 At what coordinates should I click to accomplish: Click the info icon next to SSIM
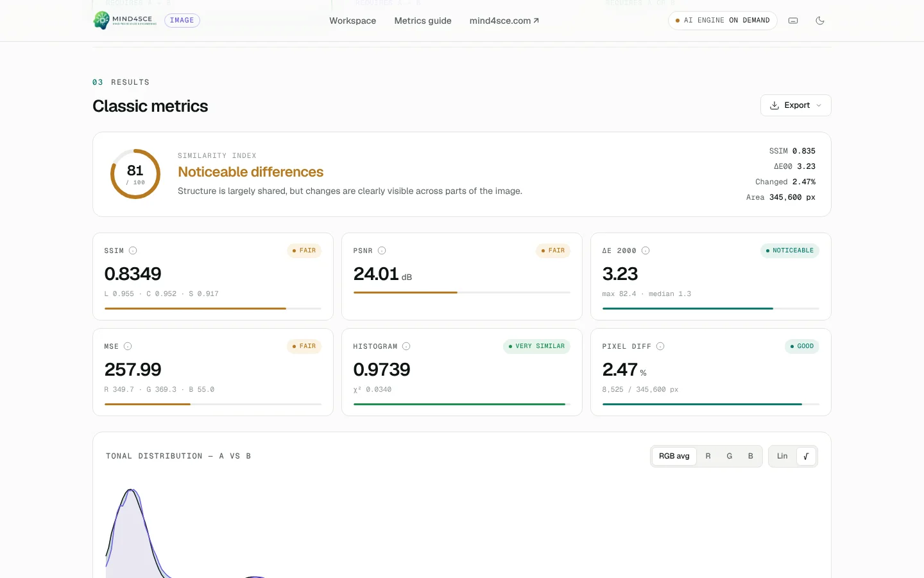tap(133, 250)
